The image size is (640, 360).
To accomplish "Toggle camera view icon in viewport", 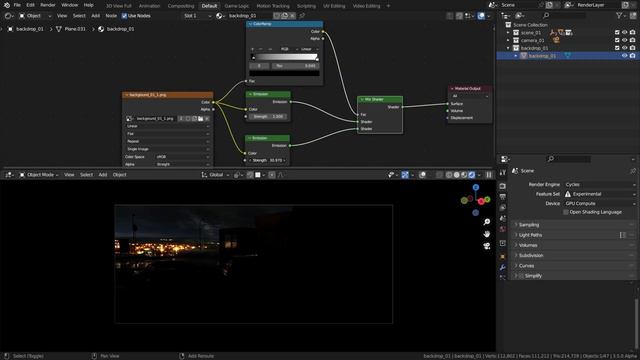I will 487,246.
